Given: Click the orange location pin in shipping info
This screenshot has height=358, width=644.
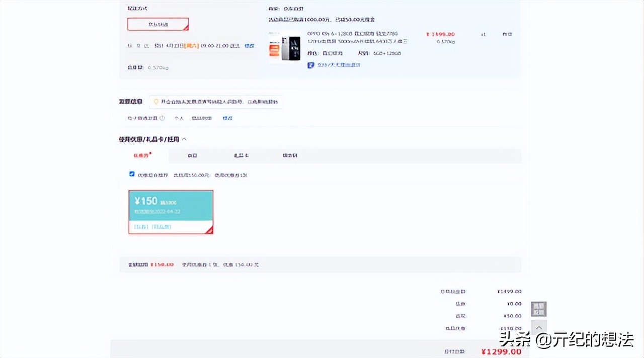Looking at the screenshot, I should 155,102.
